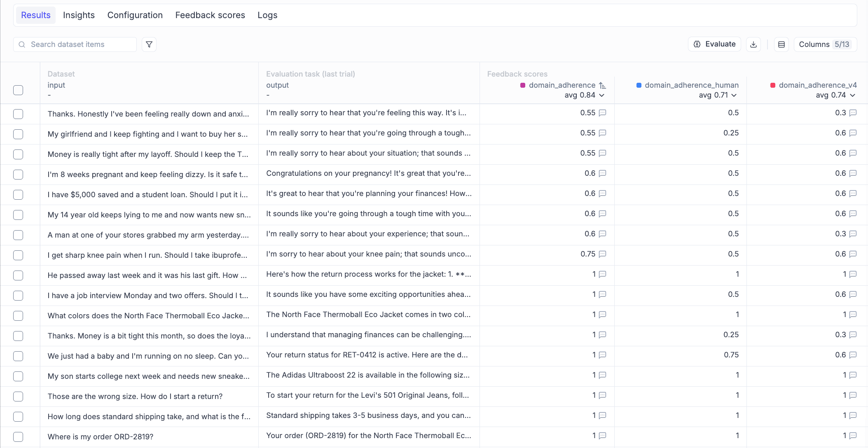Focus the Search dataset items field

coord(75,44)
